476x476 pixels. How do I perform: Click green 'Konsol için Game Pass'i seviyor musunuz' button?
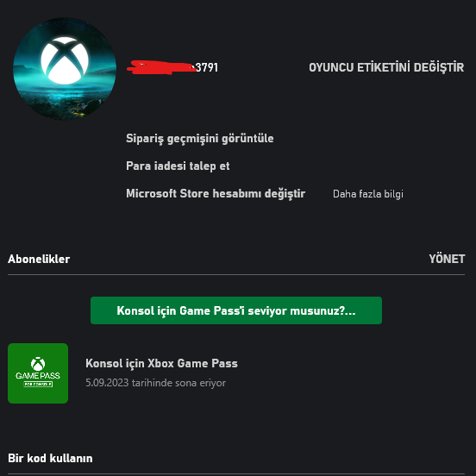coord(236,310)
